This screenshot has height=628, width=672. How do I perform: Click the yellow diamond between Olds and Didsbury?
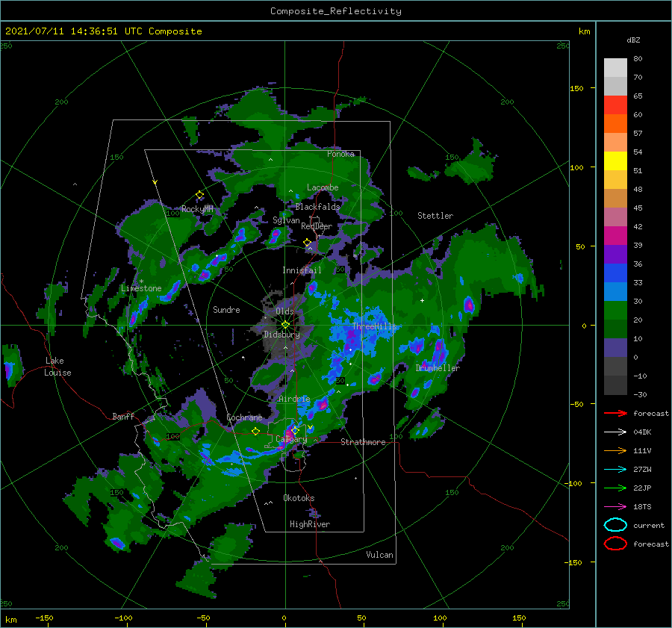point(285,325)
